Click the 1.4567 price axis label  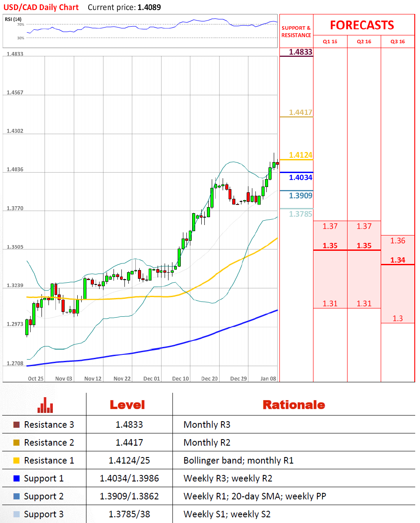click(15, 92)
